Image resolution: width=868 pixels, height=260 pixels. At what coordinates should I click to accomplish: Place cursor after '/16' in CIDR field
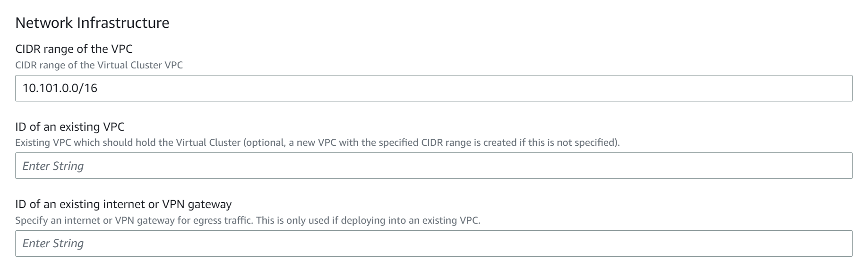click(99, 88)
